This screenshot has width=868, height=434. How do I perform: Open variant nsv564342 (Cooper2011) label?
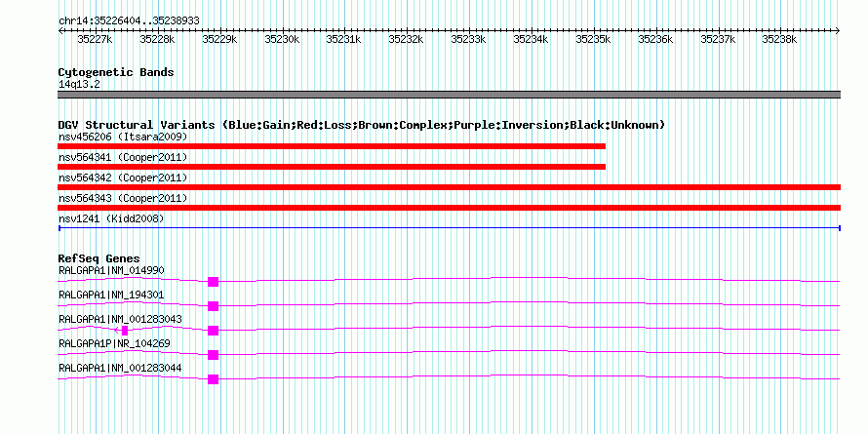click(123, 178)
